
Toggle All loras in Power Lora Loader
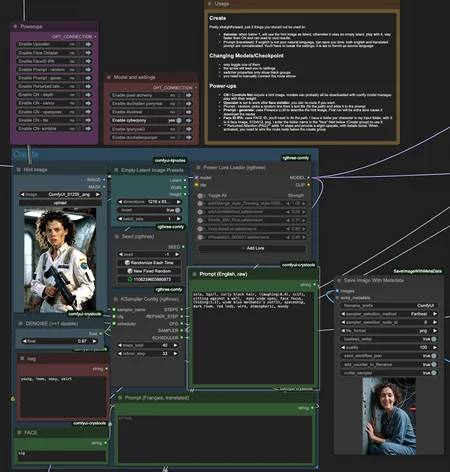[x=201, y=196]
